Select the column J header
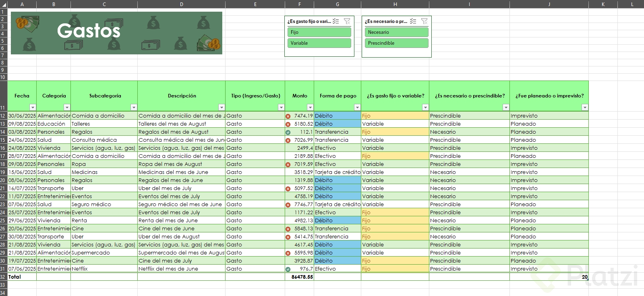Screen dimensions: 644x296 pos(549,4)
